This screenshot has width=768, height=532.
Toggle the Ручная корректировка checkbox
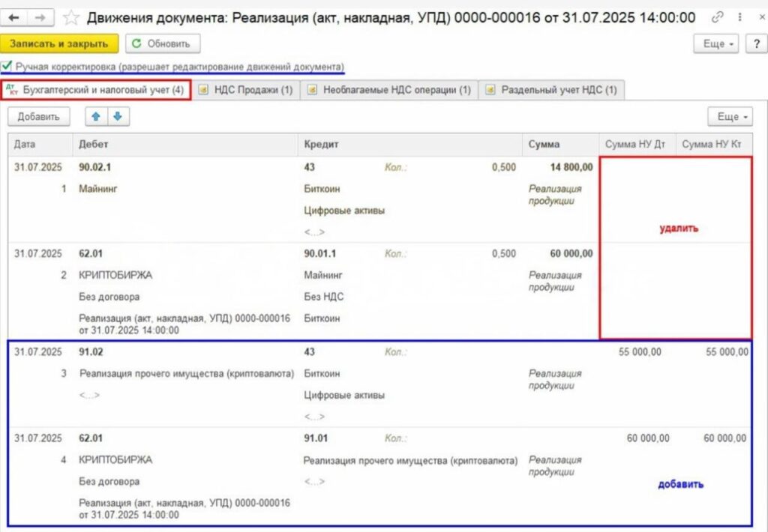[x=7, y=67]
